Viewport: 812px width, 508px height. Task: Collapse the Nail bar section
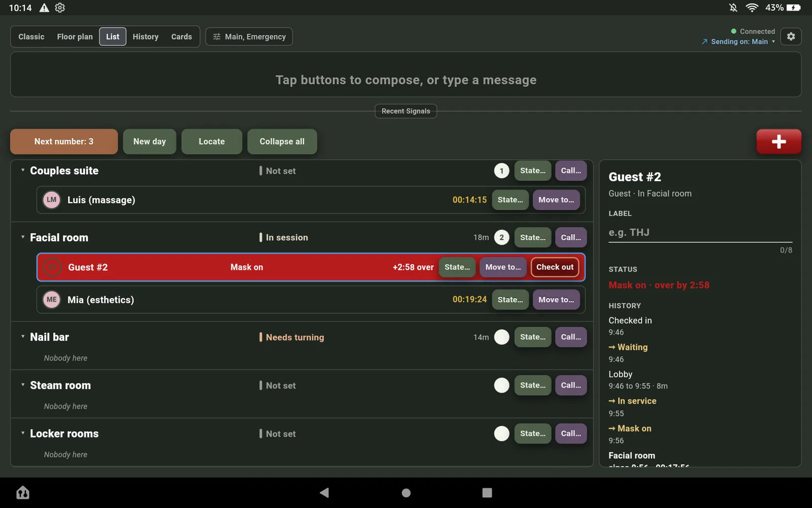coord(23,336)
